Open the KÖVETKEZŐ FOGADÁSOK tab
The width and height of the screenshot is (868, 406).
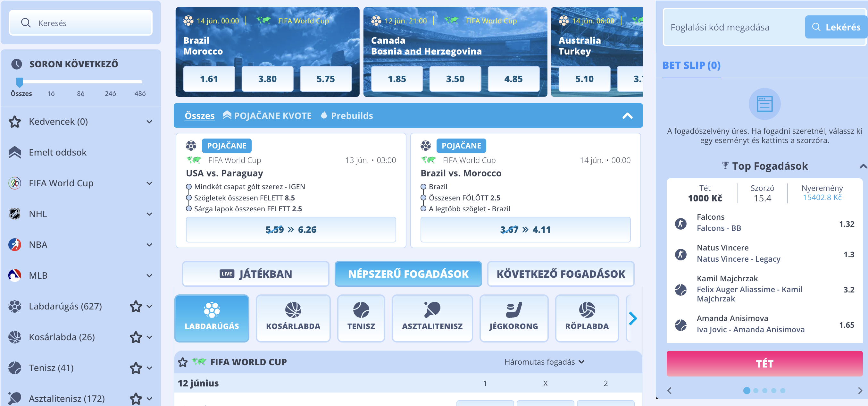click(560, 274)
